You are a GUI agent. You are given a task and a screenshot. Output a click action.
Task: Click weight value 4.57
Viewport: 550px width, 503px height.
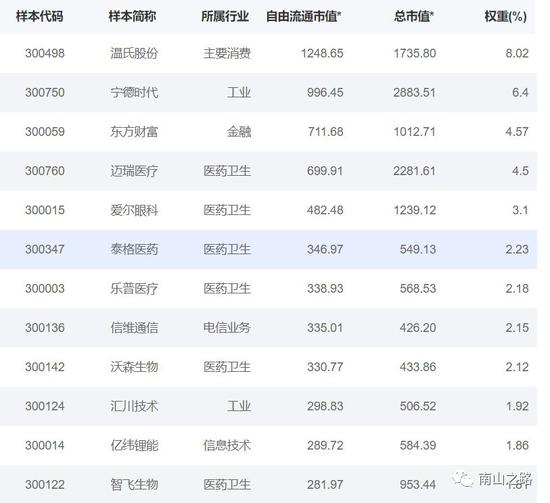[x=517, y=132]
